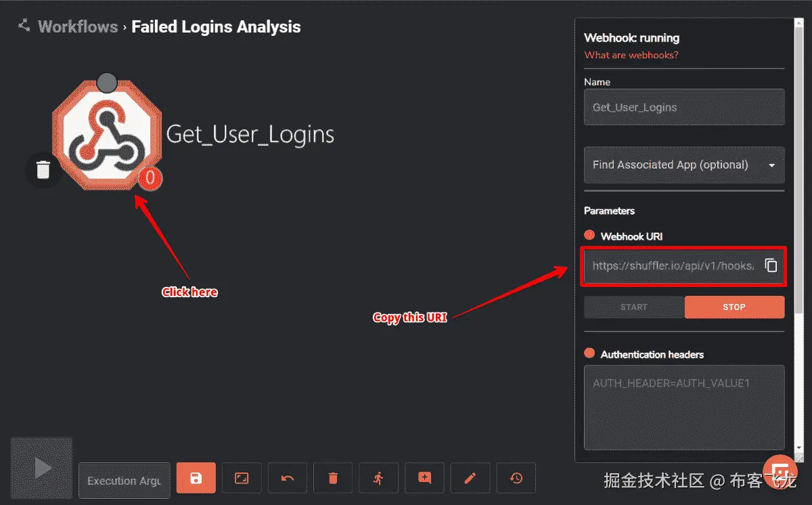Click the 'Webhook: running' panel heading
This screenshot has width=812, height=505.
point(631,38)
